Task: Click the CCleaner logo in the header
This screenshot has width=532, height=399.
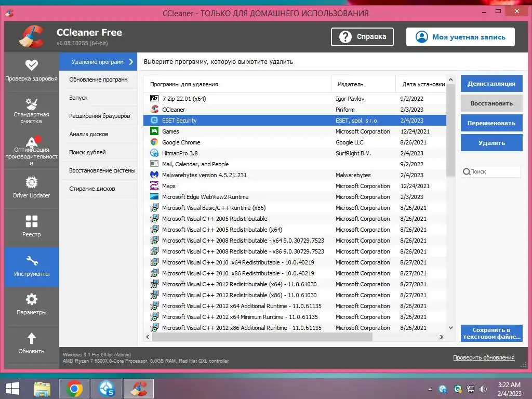Action: click(x=32, y=36)
